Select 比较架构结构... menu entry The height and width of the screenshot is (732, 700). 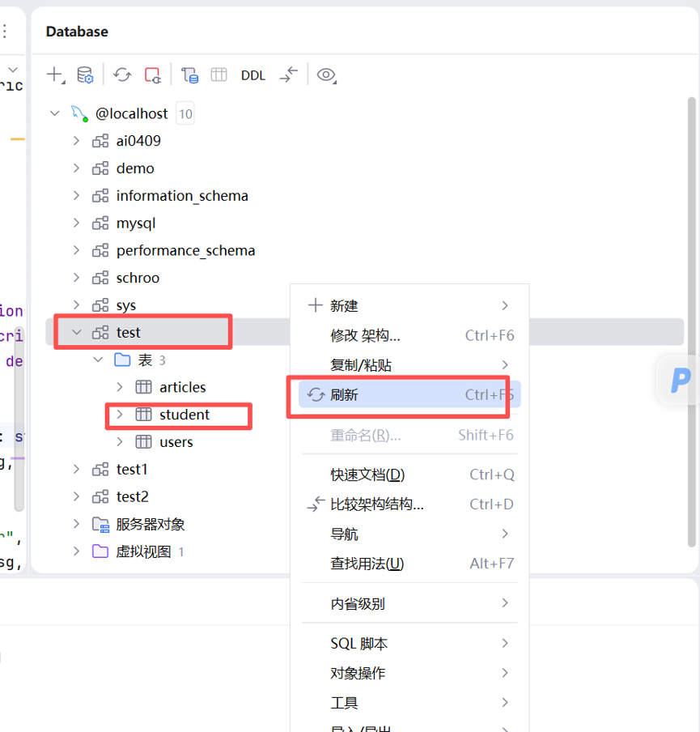coord(409,504)
